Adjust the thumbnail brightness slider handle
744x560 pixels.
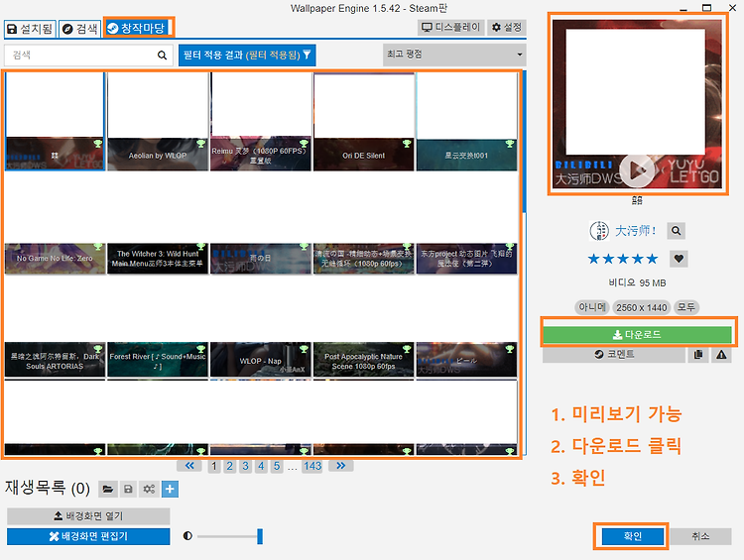tap(260, 536)
